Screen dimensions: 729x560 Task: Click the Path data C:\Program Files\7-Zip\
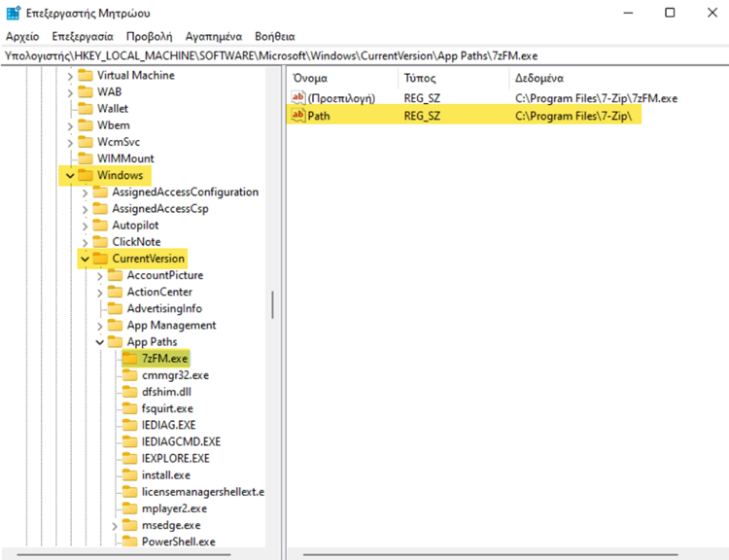(x=573, y=116)
